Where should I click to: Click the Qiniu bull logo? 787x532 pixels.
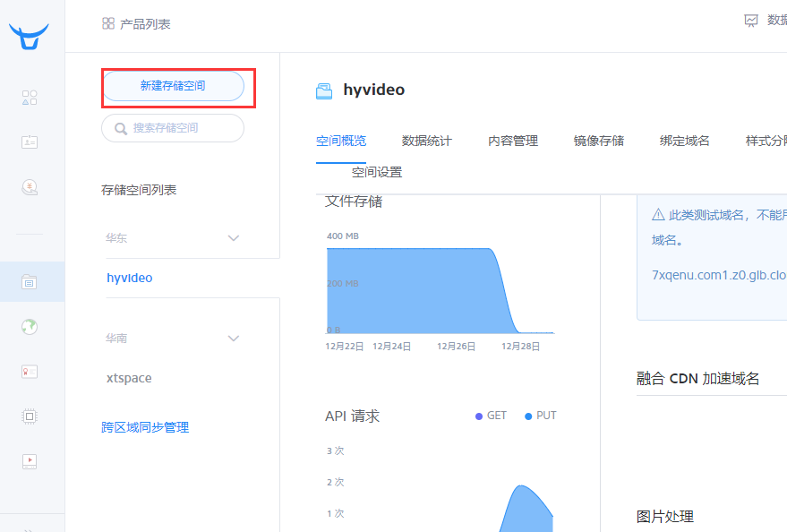(x=30, y=37)
